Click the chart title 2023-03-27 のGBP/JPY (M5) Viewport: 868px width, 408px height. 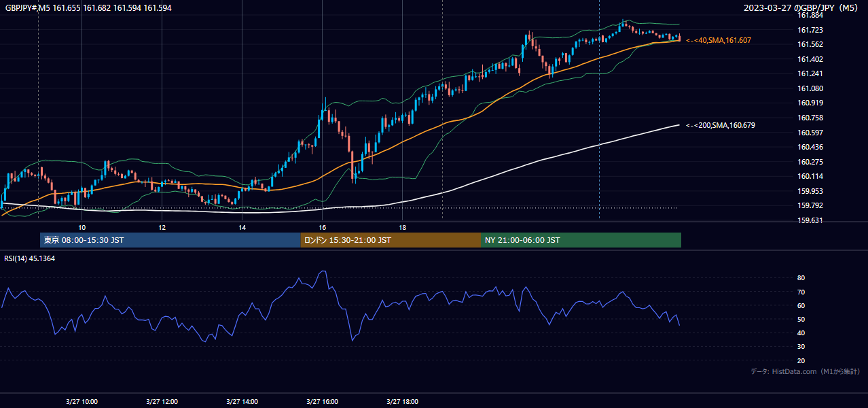click(x=801, y=7)
